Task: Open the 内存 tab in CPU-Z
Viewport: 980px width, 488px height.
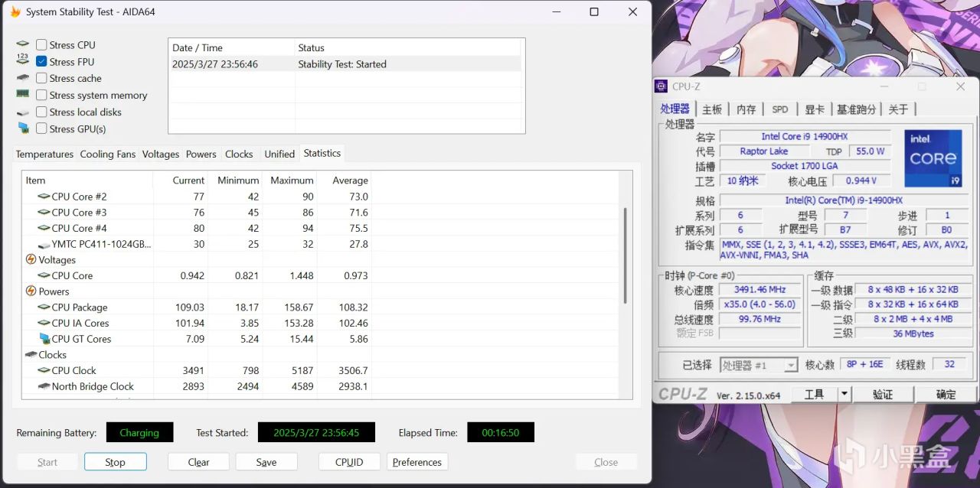Action: 746,109
